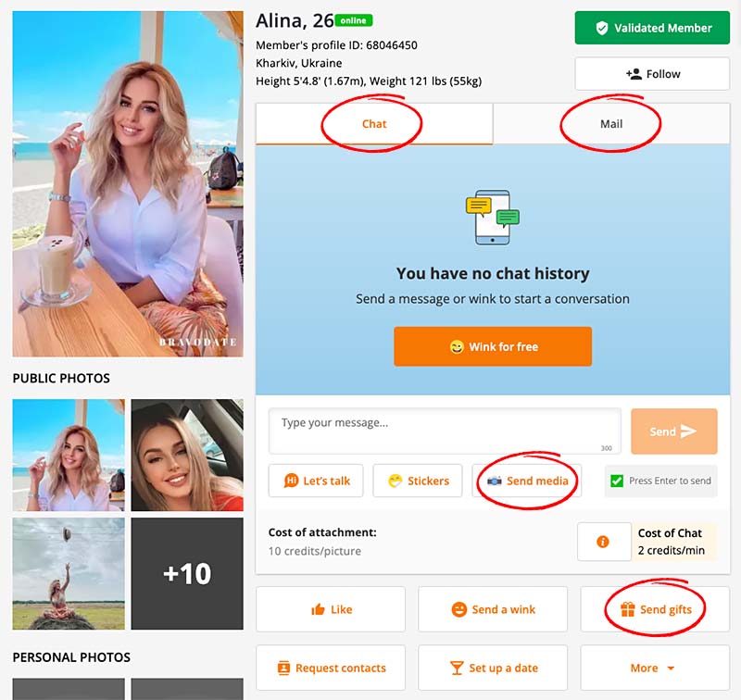Click the Wink for free button

click(x=493, y=346)
